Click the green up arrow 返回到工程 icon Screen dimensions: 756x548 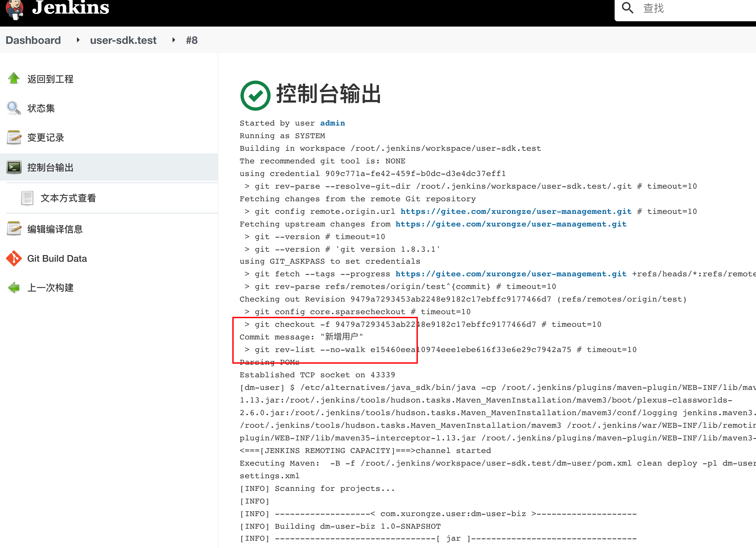click(x=14, y=79)
